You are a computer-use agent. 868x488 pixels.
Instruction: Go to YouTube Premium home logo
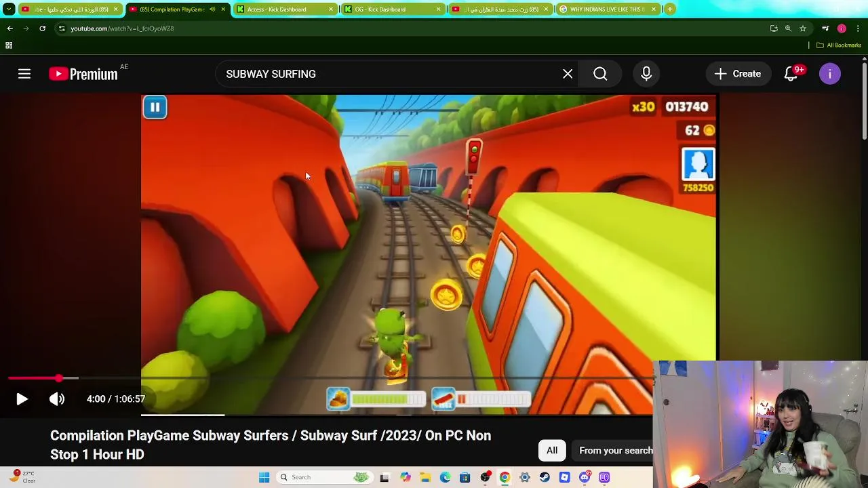[83, 74]
